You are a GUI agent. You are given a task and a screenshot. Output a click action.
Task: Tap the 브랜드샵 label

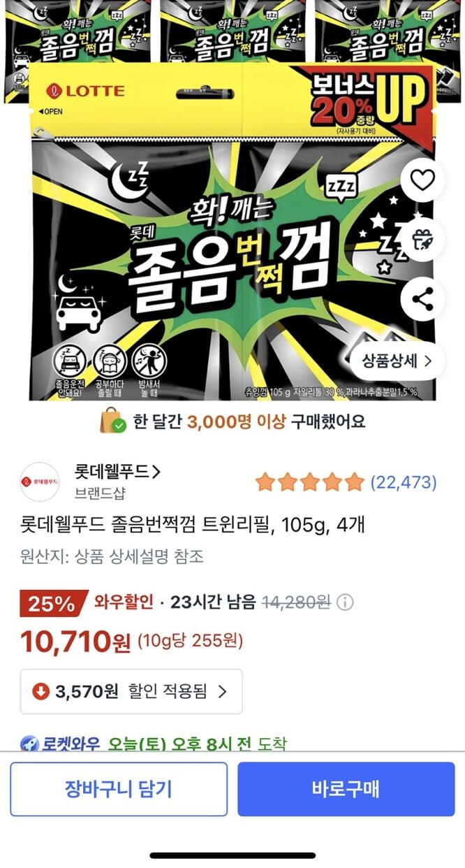[x=101, y=493]
